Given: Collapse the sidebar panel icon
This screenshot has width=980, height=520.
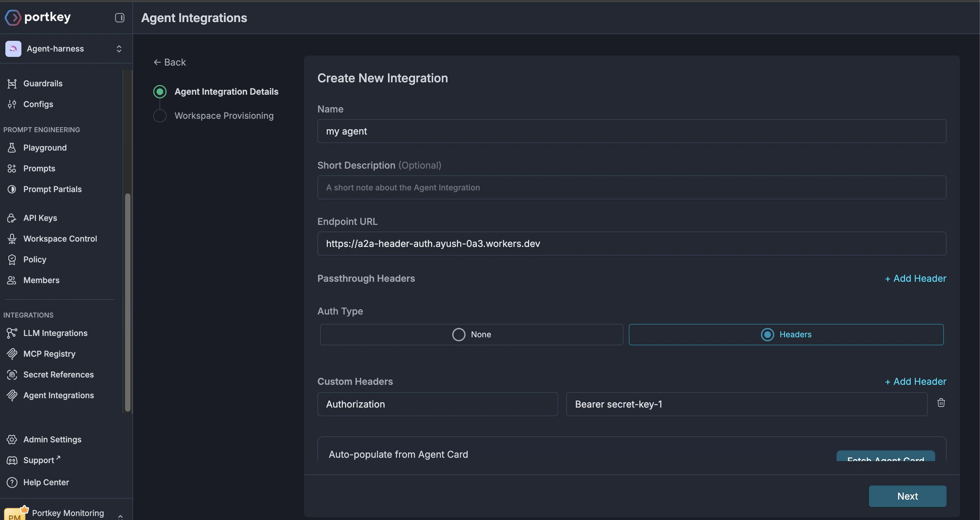Looking at the screenshot, I should (119, 17).
